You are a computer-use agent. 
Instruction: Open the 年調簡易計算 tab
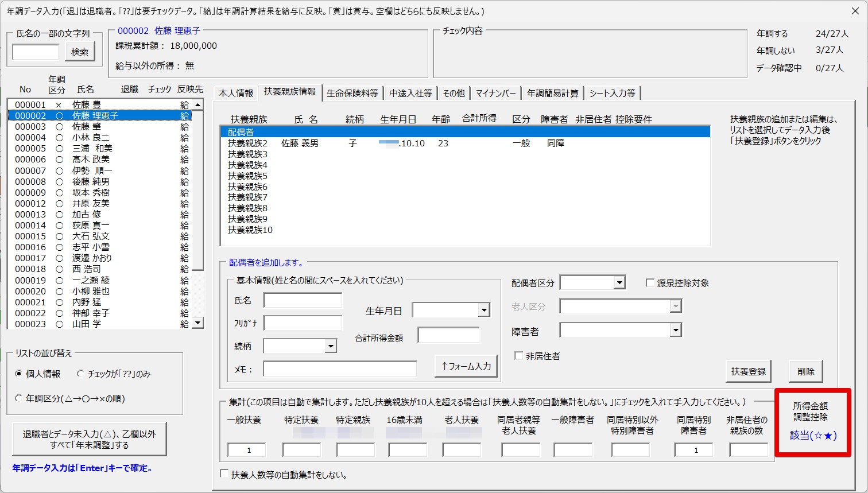(552, 93)
